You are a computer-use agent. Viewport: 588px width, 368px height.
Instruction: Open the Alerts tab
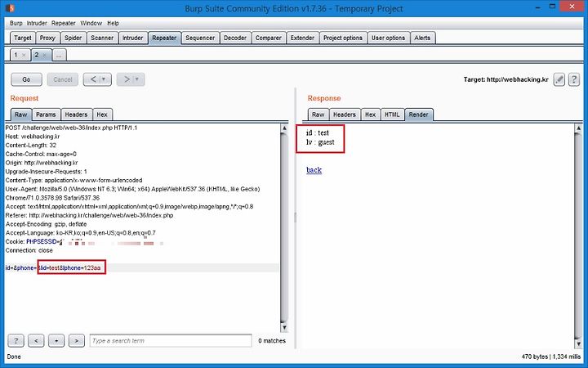click(422, 38)
